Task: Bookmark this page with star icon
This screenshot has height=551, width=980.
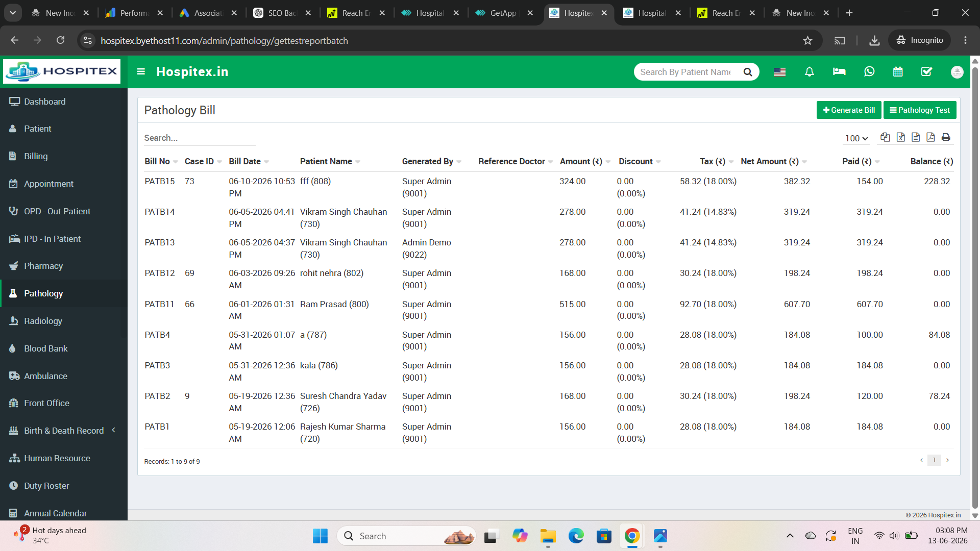Action: (x=807, y=40)
